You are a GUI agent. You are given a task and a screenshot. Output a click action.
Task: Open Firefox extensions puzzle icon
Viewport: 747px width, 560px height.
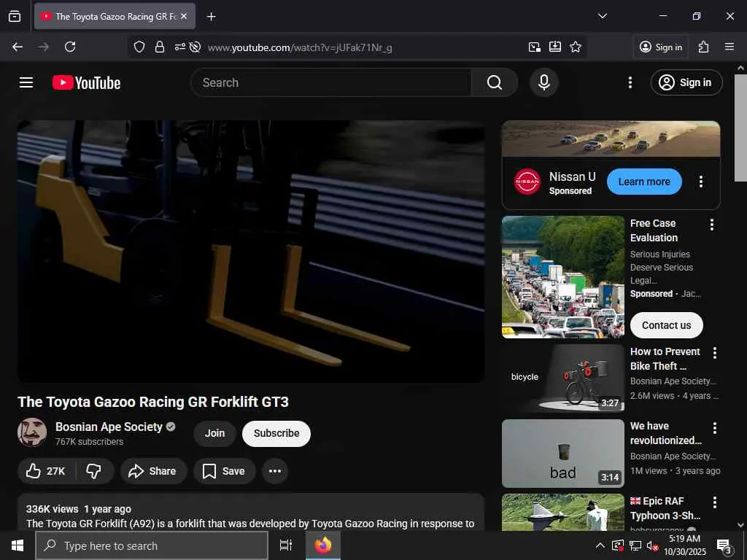coord(704,47)
